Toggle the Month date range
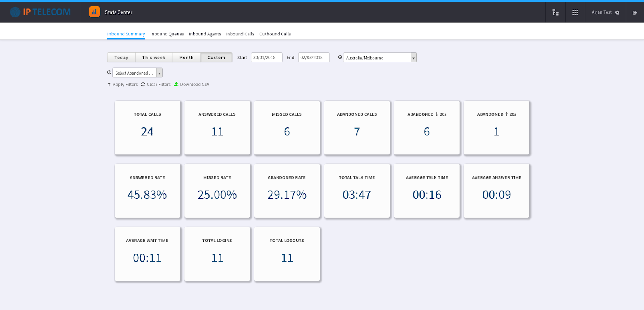The image size is (644, 310). pos(186,58)
